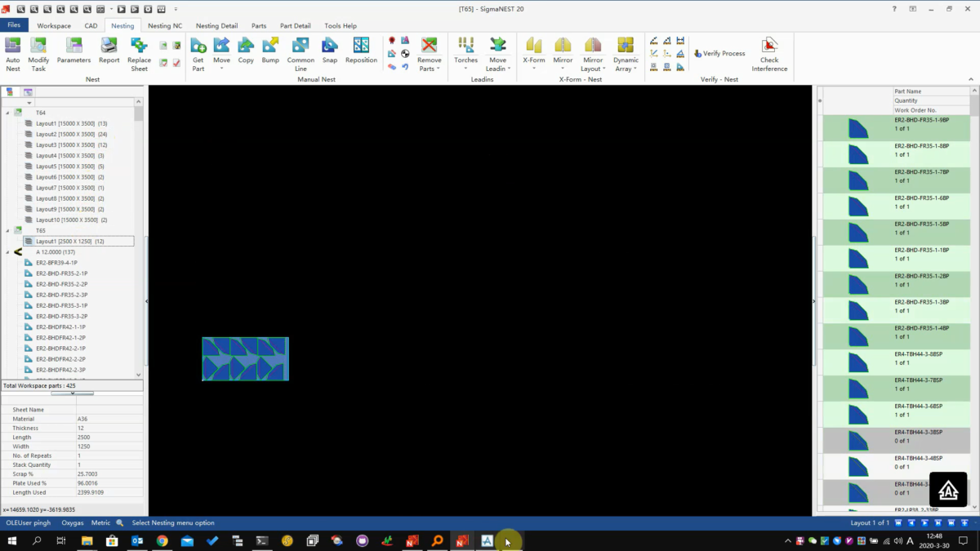Screen dimensions: 980x551
Task: Open Windows search in taskbar
Action: point(37,540)
